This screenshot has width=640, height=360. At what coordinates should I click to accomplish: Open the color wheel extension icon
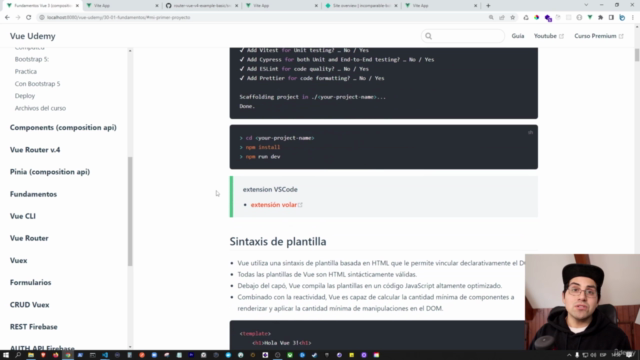coord(536,18)
